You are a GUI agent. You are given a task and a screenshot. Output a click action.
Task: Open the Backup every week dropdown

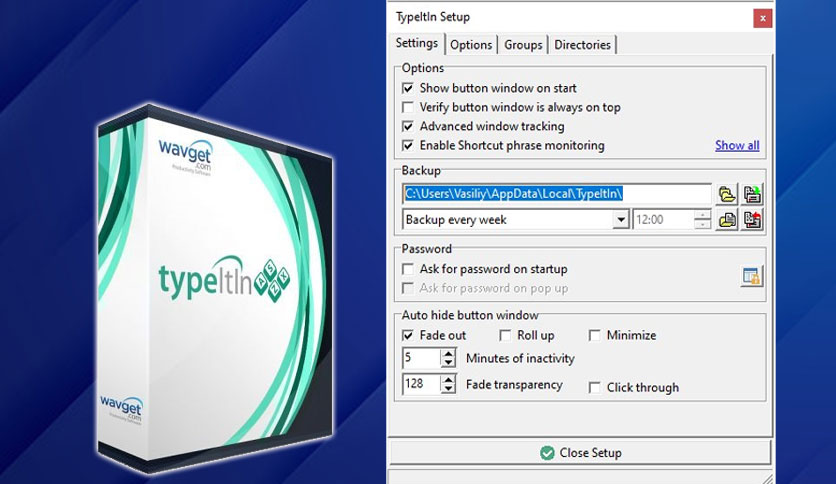(x=621, y=220)
